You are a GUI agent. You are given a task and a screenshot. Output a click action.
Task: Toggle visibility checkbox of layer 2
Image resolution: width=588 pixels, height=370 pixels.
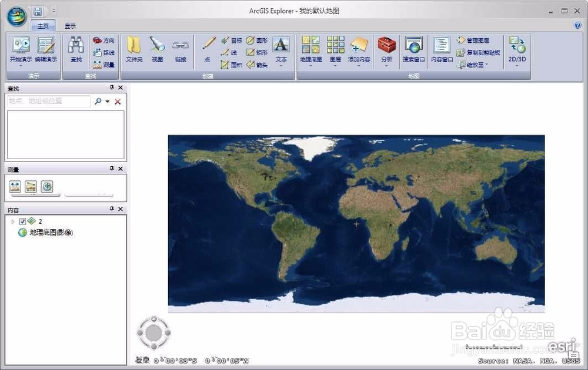(x=22, y=221)
